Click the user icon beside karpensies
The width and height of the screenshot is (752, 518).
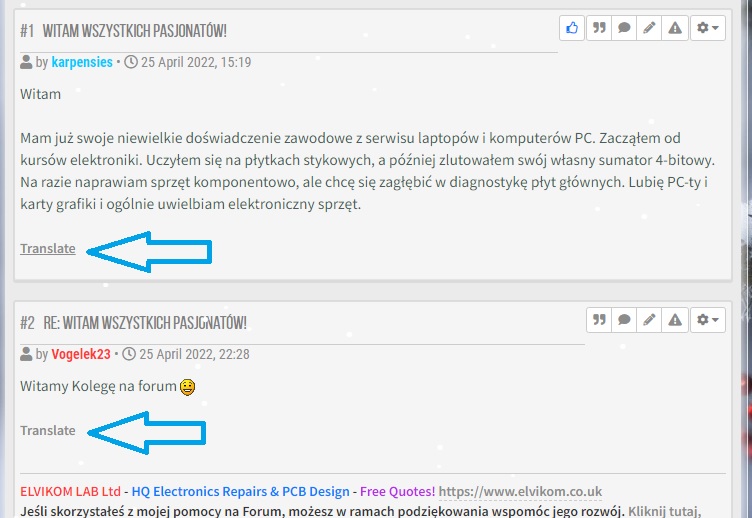click(x=26, y=62)
